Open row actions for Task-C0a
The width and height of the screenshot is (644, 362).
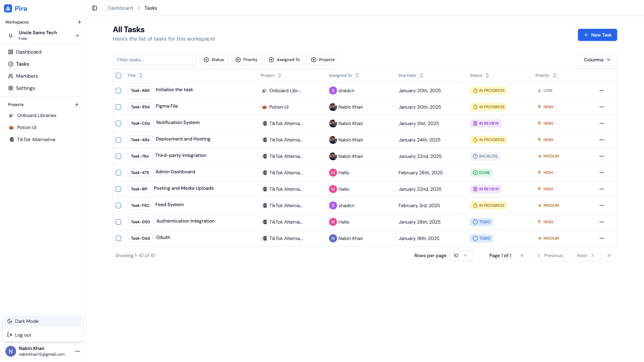click(602, 123)
